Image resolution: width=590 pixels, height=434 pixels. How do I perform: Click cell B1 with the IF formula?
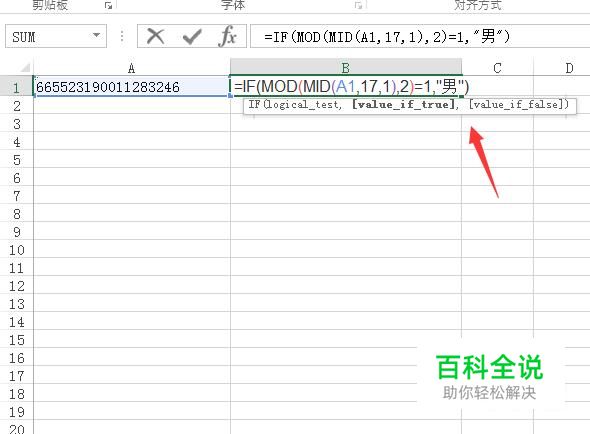[x=346, y=87]
